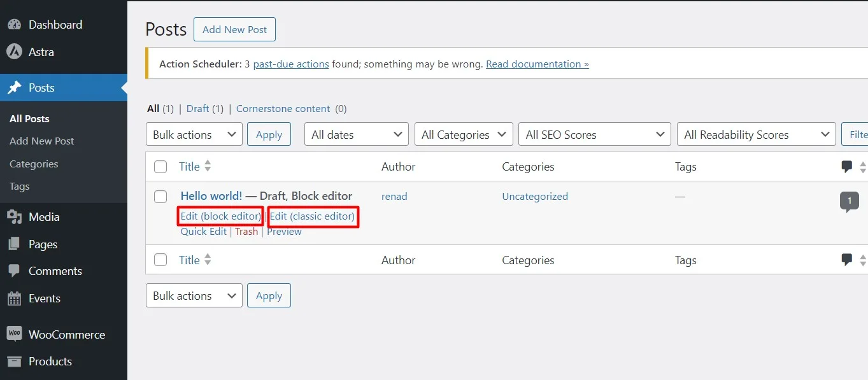Viewport: 868px width, 380px height.
Task: Go to Categories in the Posts submenu
Action: click(34, 164)
